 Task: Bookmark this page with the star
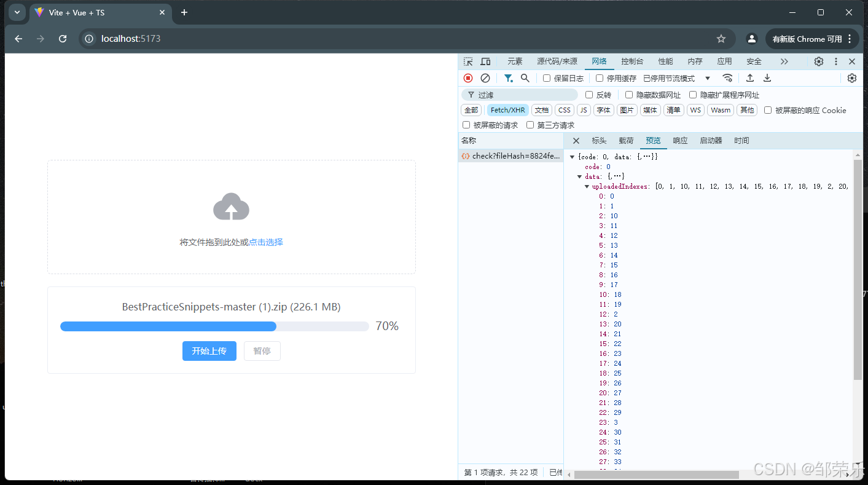[721, 39]
